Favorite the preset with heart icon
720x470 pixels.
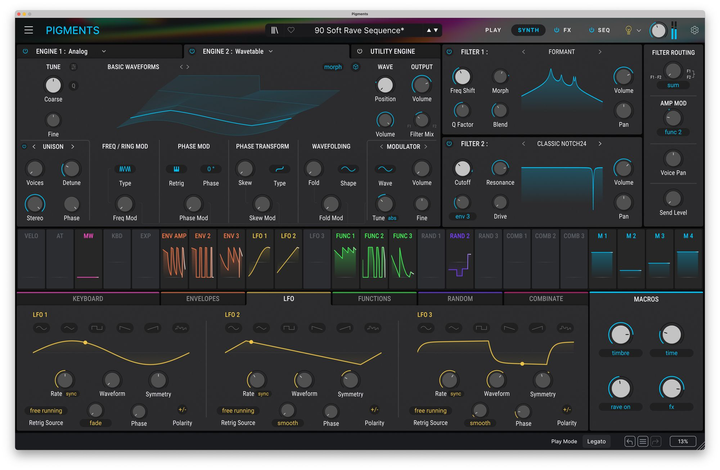pyautogui.click(x=291, y=30)
